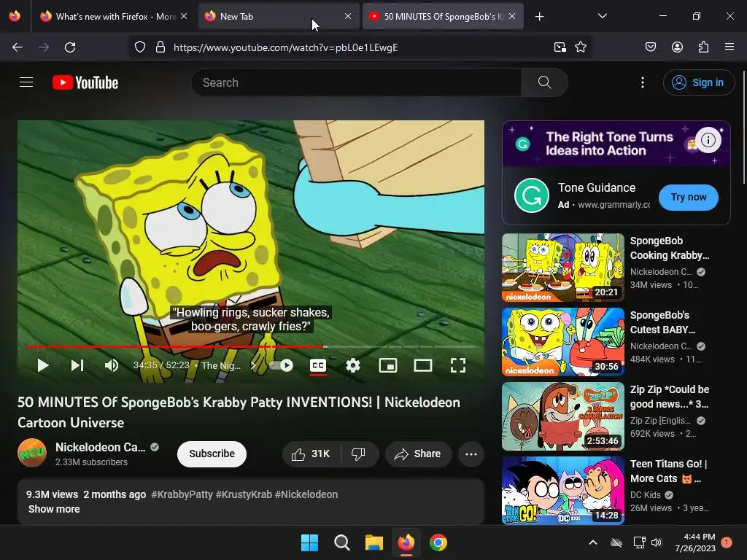
Task: Expand chapter 'The Nig...' chevron
Action: [253, 365]
